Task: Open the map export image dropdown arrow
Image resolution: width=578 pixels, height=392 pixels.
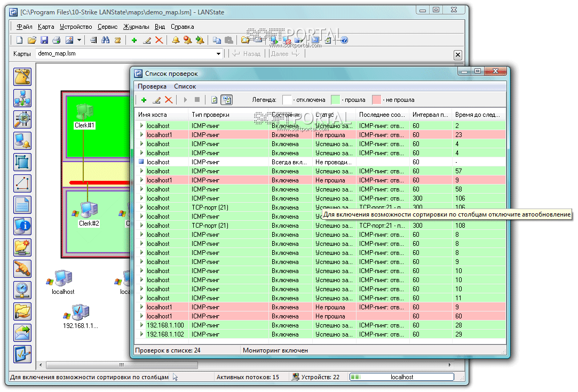Action: (79, 40)
